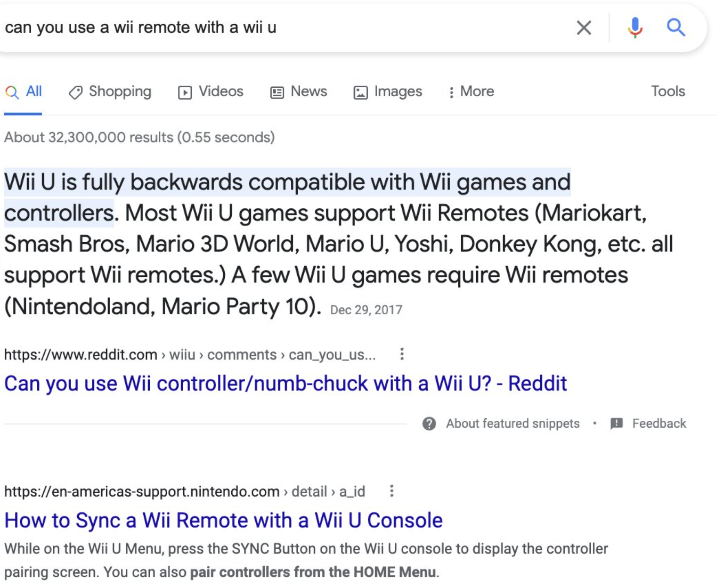
Task: Click the blue magnifying glass search icon
Action: tap(677, 27)
